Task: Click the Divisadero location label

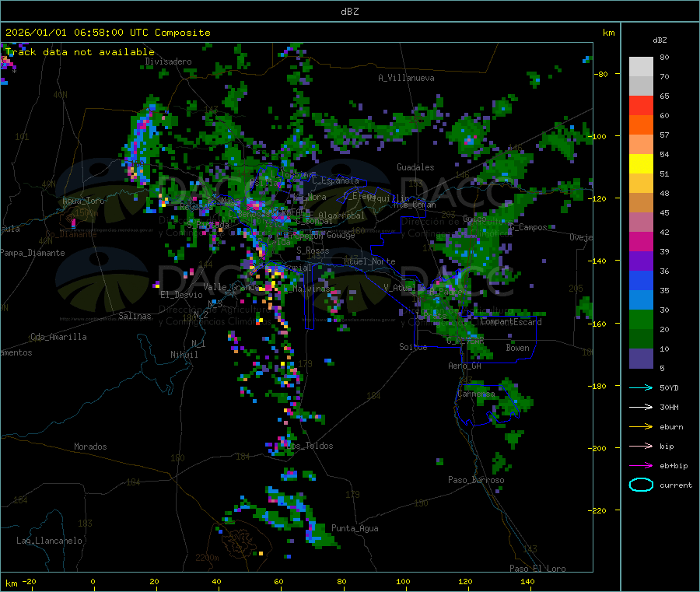Action: [x=168, y=61]
